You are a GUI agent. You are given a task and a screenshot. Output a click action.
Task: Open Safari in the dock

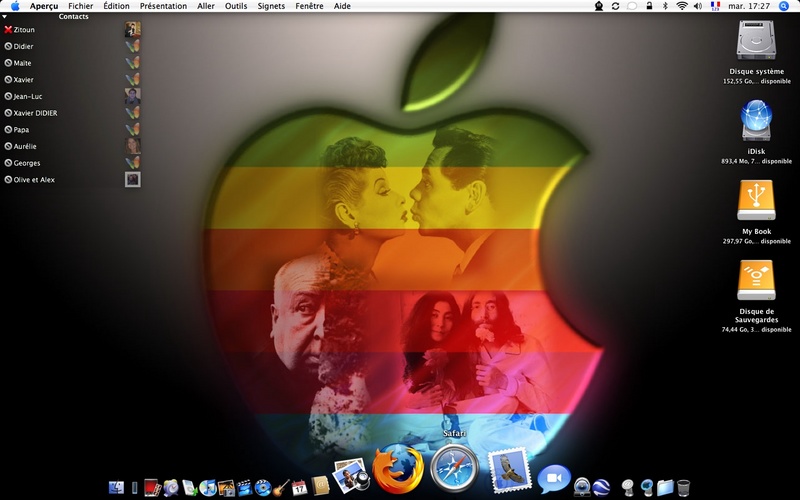454,468
